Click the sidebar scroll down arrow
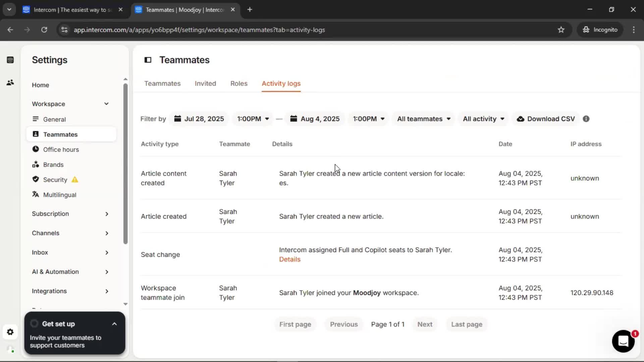644x362 pixels. (125, 304)
